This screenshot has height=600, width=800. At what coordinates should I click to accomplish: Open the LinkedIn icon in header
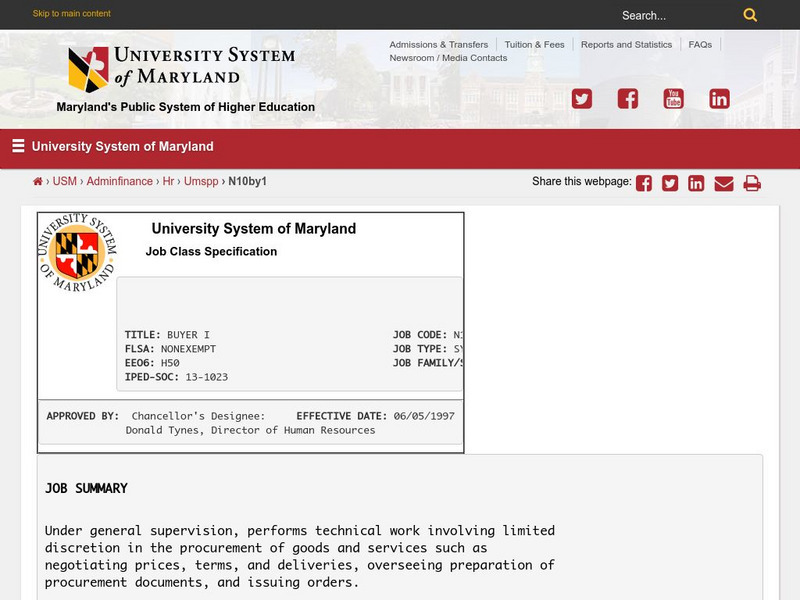(x=719, y=98)
